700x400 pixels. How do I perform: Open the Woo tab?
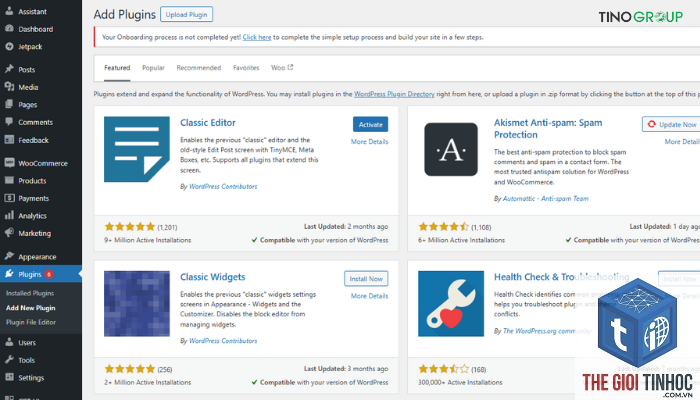282,68
